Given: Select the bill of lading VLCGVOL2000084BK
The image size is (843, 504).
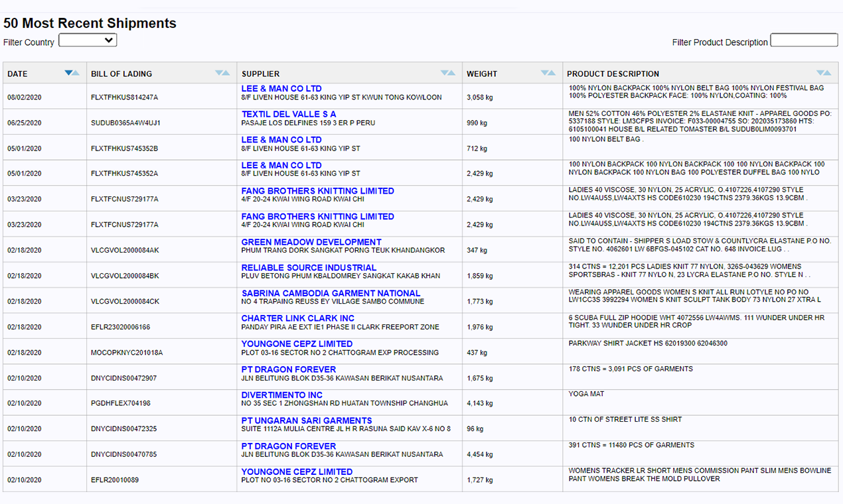Looking at the screenshot, I should coord(125,276).
